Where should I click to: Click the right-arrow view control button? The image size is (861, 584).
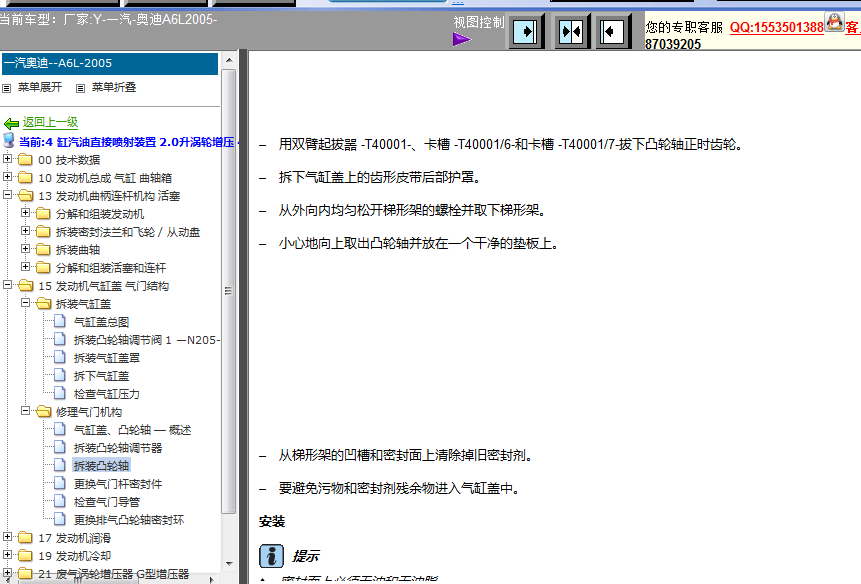[x=526, y=32]
